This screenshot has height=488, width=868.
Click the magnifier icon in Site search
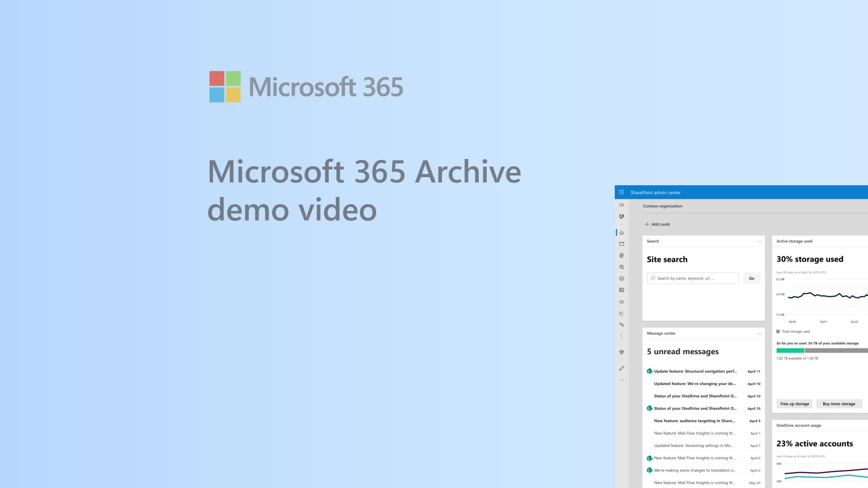click(653, 278)
